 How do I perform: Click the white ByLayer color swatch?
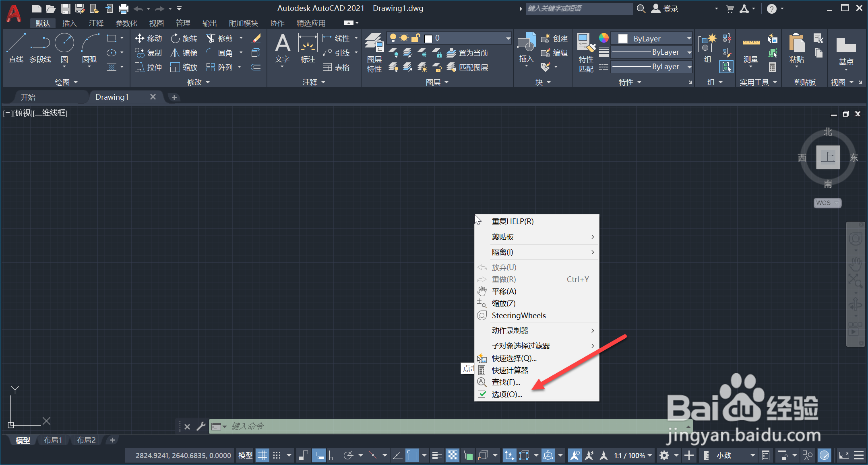pyautogui.click(x=622, y=39)
